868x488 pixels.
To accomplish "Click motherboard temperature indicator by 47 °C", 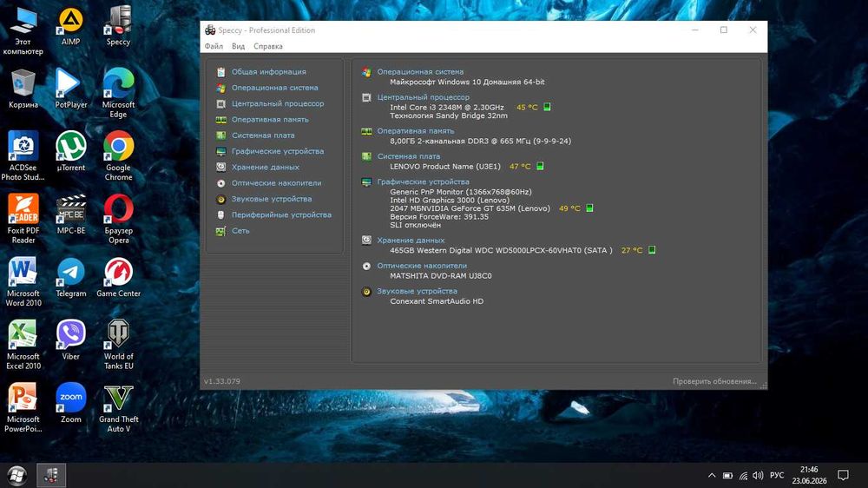I will pyautogui.click(x=540, y=166).
